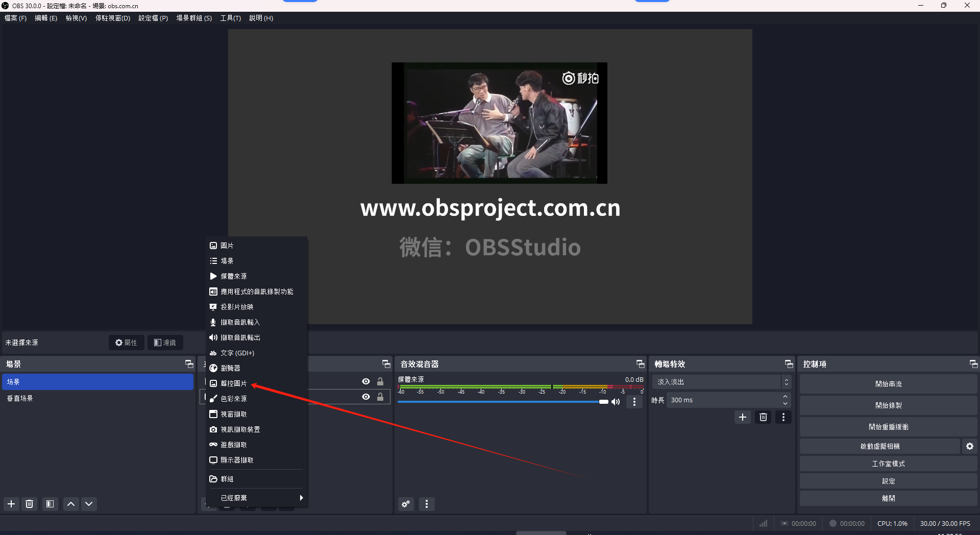
Task: Select 視訊擷取裝置 video capture device
Action: [x=256, y=429]
